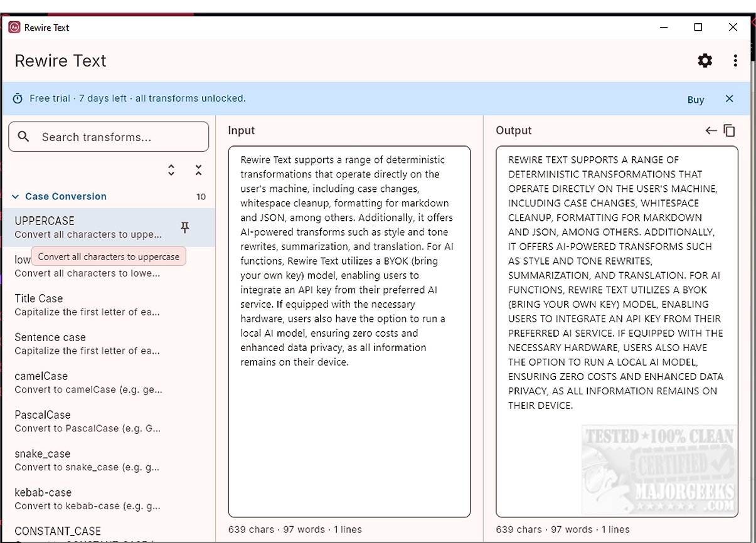
Task: Click the Buy button in trial banner
Action: coord(696,100)
